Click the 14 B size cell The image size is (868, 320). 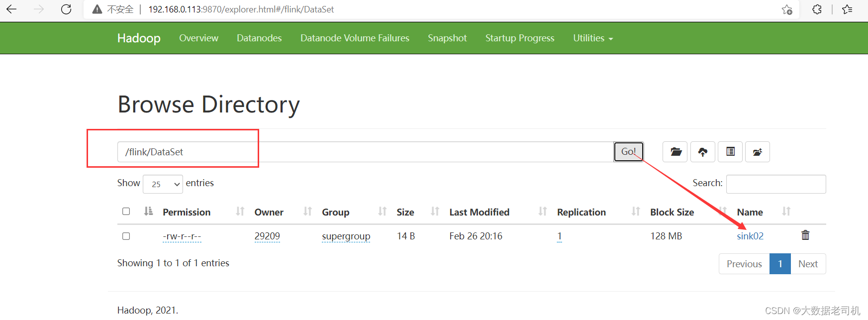(406, 236)
